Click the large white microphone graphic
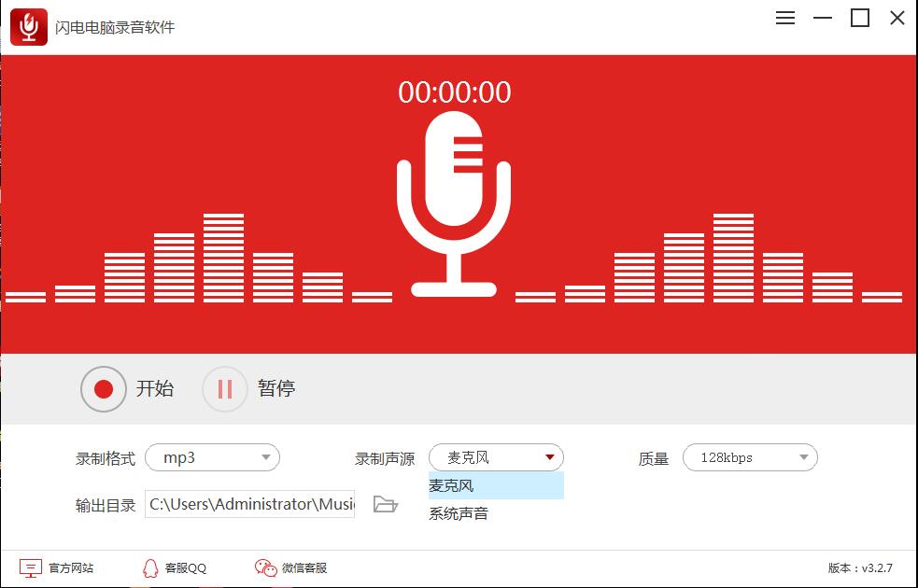 [454, 204]
